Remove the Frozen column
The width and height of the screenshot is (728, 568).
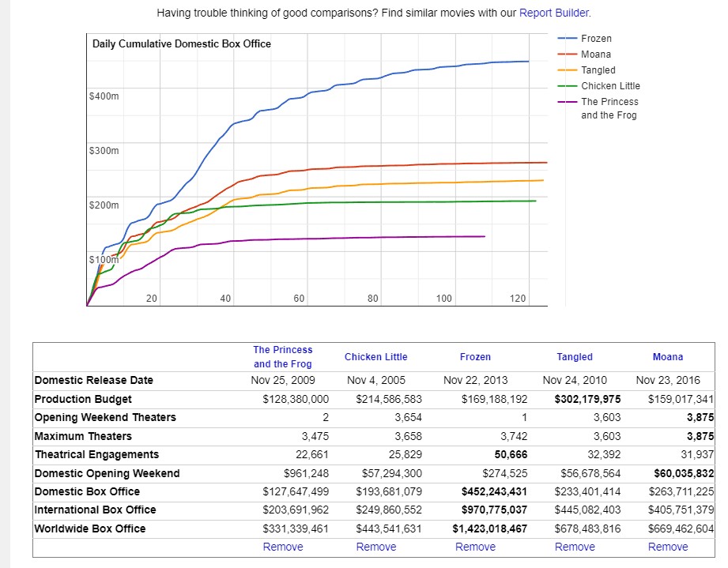[475, 547]
